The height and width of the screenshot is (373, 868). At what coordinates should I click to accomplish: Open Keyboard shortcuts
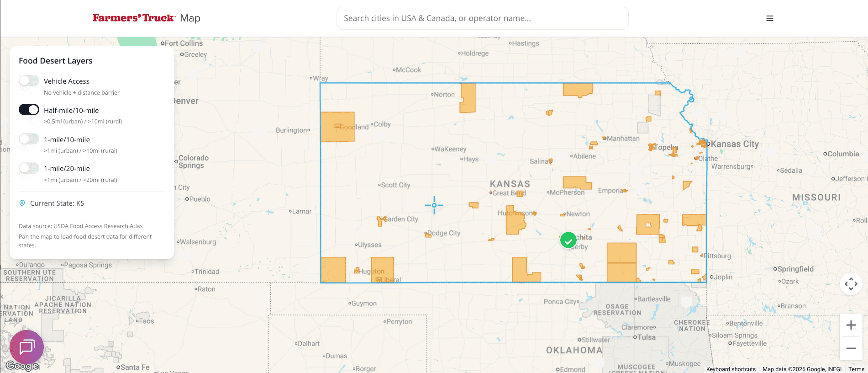click(731, 369)
